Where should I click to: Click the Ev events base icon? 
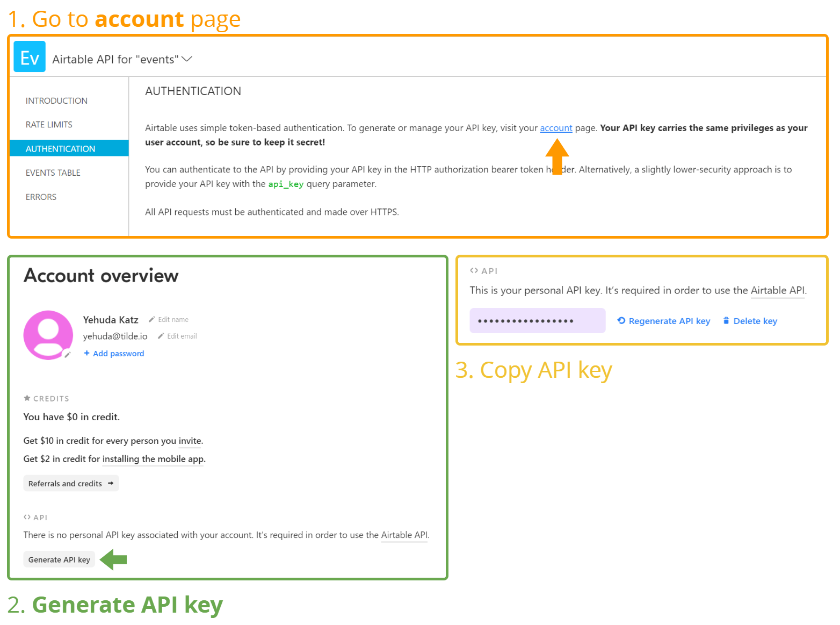30,56
